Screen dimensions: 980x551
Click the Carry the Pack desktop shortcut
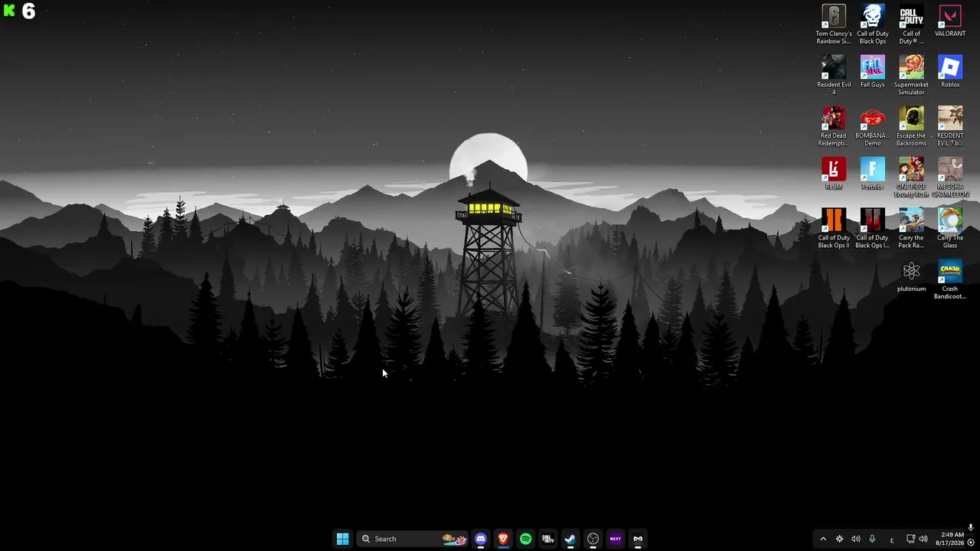click(911, 228)
